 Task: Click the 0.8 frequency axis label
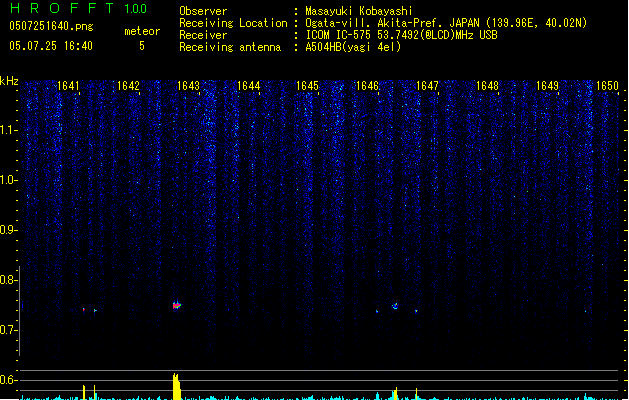[x=8, y=280]
